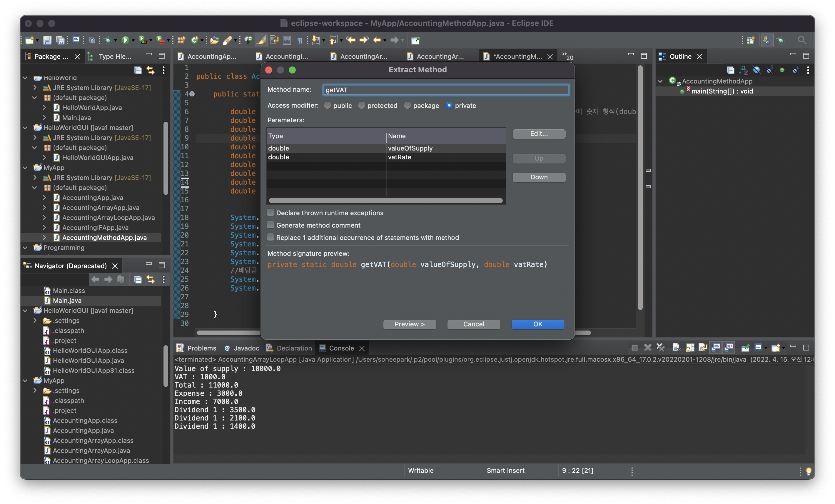This screenshot has height=504, width=835.
Task: Click Link with Editor in Navigator
Action: [x=151, y=279]
